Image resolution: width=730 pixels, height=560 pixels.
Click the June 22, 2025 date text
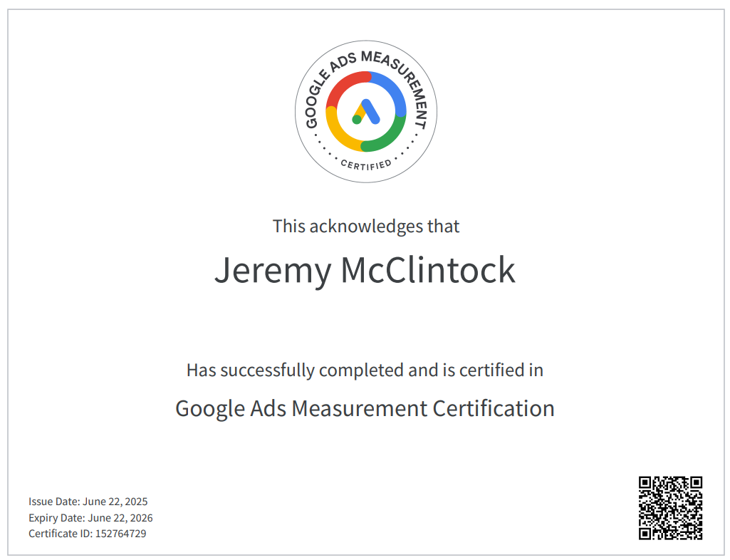(116, 501)
